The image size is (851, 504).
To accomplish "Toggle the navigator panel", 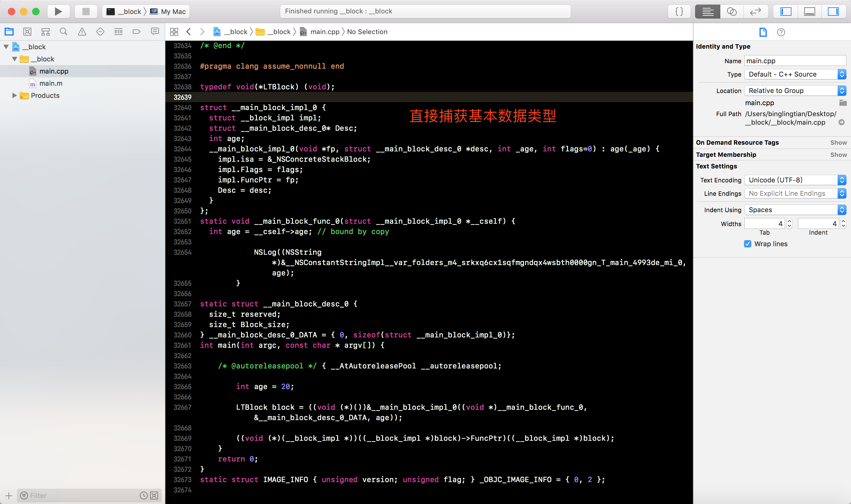I will [x=785, y=12].
